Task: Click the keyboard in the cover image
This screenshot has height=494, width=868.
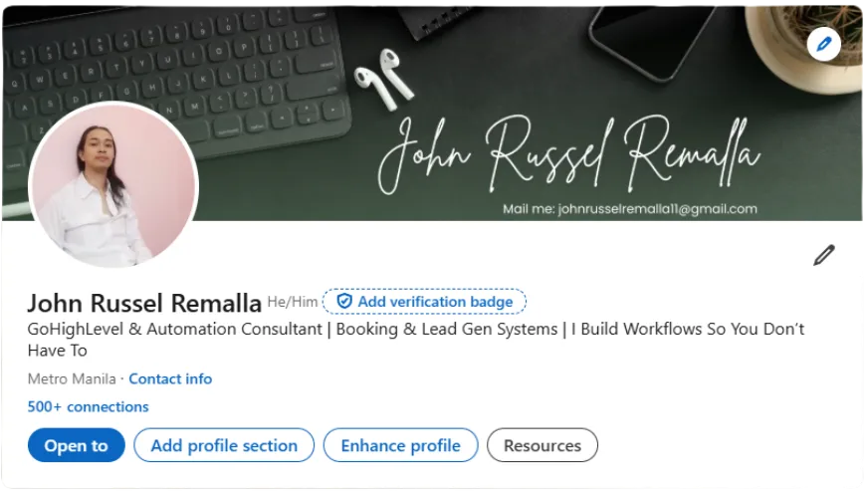Action: coord(177,83)
